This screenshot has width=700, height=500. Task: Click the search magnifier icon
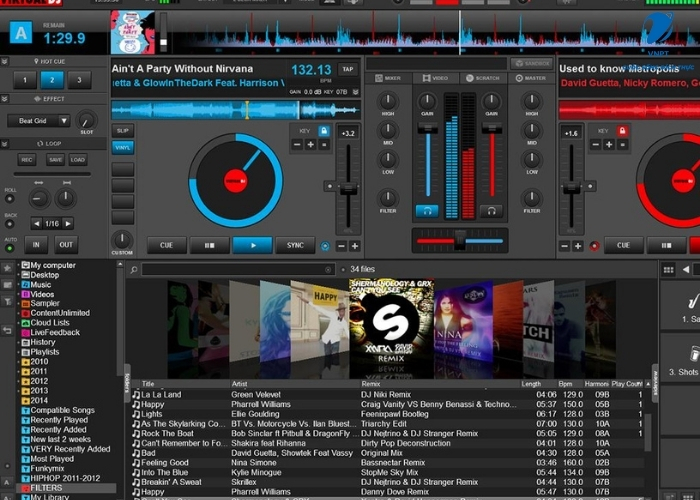(133, 270)
